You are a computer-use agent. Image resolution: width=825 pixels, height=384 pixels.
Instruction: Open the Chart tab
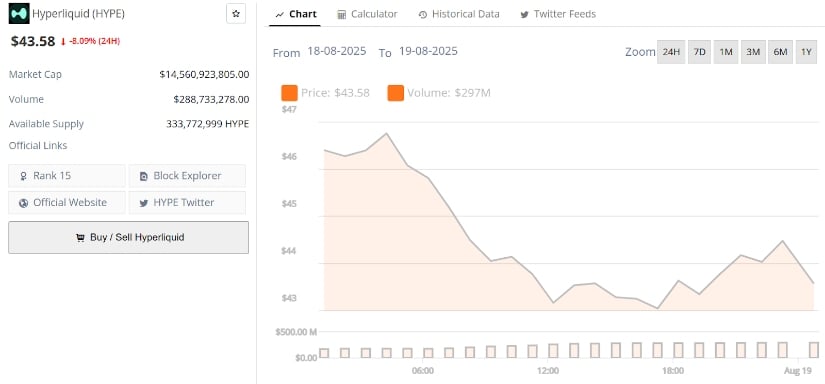tap(297, 14)
